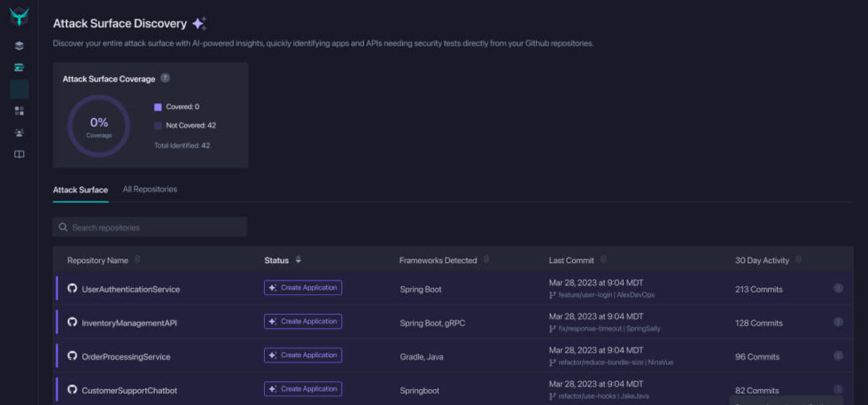This screenshot has width=868, height=405.
Task: Click the 'Not Covered: 42' legend label
Action: click(x=191, y=126)
